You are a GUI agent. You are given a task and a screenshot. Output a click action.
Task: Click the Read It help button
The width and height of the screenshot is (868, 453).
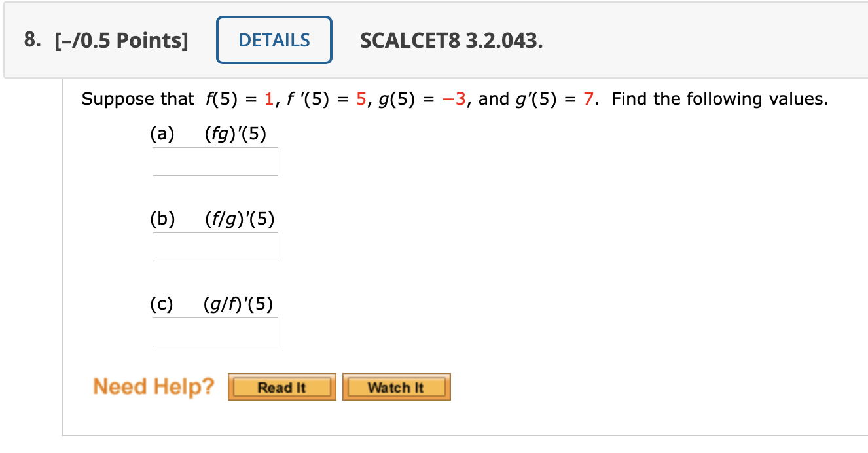281,387
